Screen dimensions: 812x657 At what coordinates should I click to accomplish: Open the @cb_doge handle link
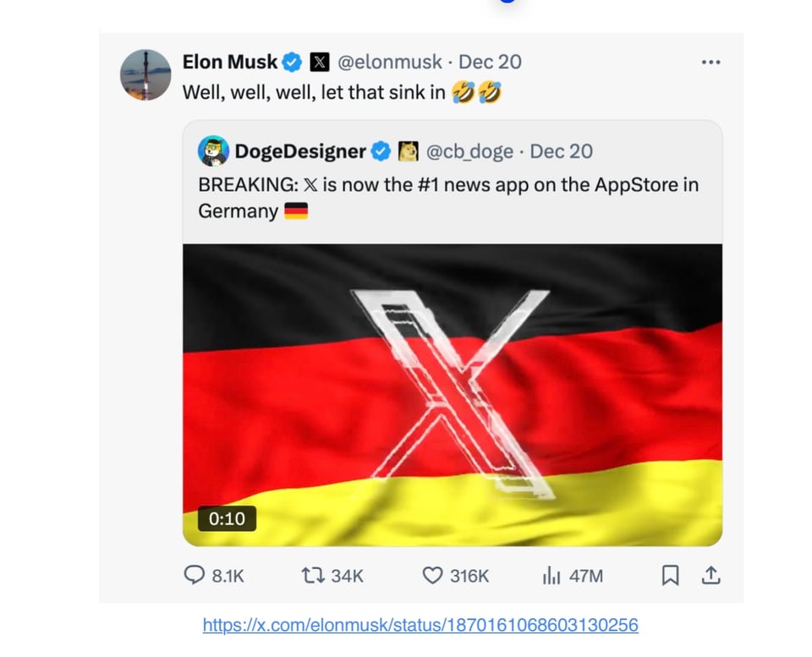click(469, 151)
